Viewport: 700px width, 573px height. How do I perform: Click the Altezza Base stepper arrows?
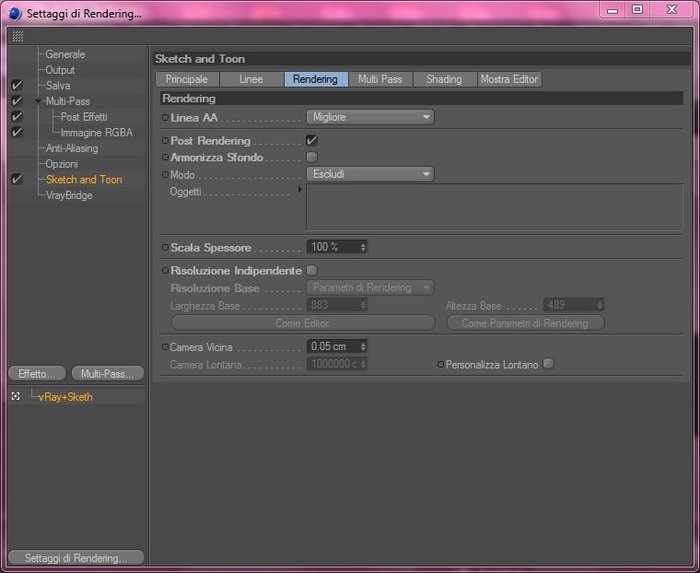coord(600,305)
